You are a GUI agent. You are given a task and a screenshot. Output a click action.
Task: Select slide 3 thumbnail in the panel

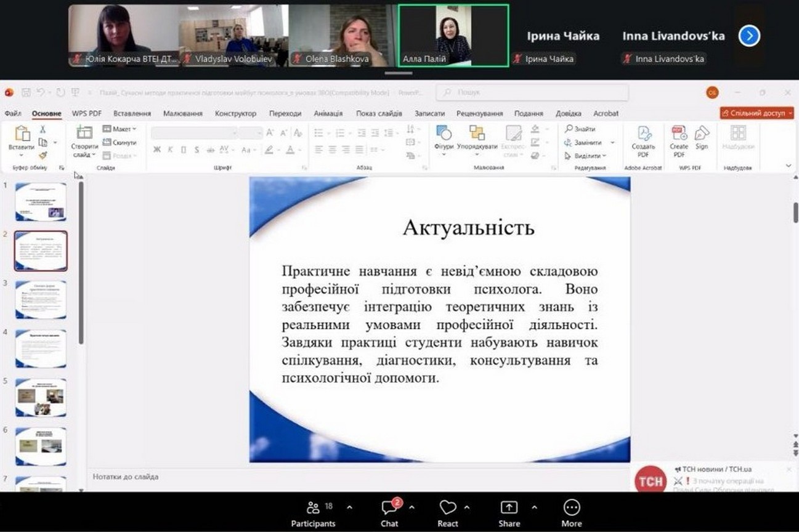pos(41,300)
